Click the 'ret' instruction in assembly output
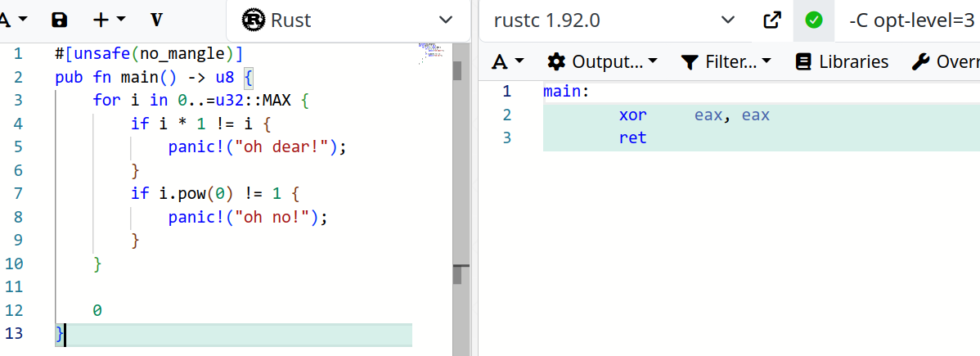This screenshot has width=980, height=356. 632,138
